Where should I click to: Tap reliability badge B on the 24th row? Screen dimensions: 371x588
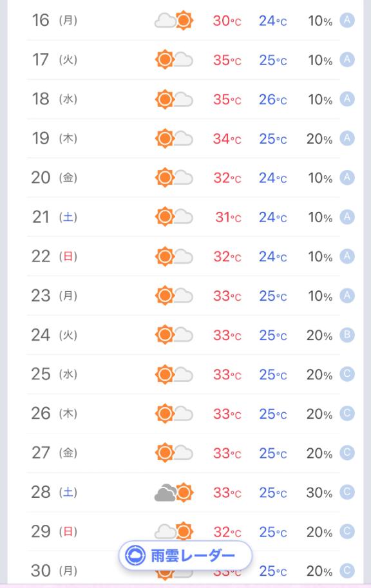347,335
